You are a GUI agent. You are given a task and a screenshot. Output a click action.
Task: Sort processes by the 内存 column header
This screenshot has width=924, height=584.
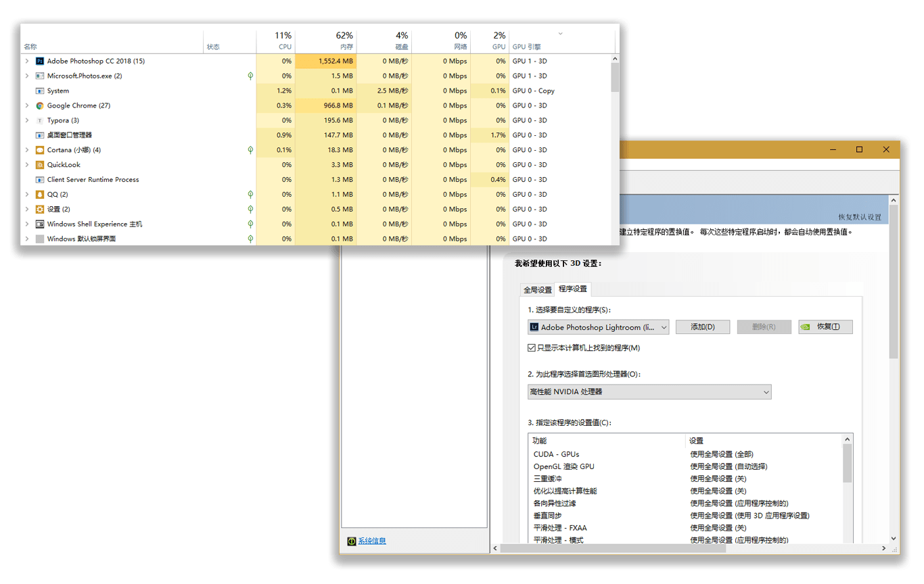point(326,41)
